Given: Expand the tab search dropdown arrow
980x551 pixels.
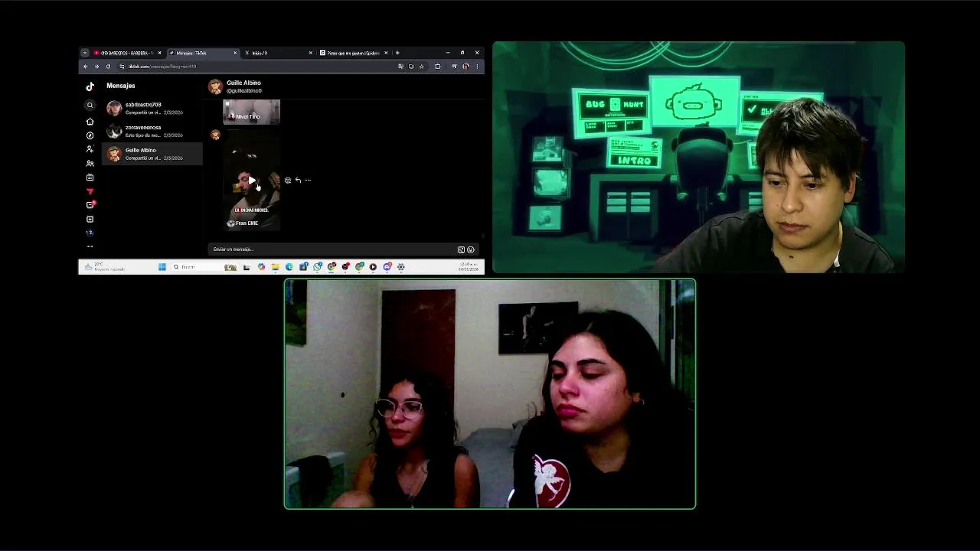Looking at the screenshot, I should click(x=84, y=53).
